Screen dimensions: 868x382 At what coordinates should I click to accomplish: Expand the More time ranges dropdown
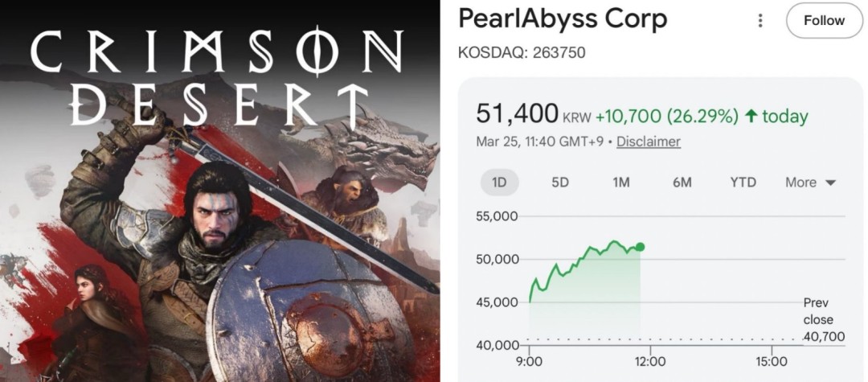[x=810, y=183]
